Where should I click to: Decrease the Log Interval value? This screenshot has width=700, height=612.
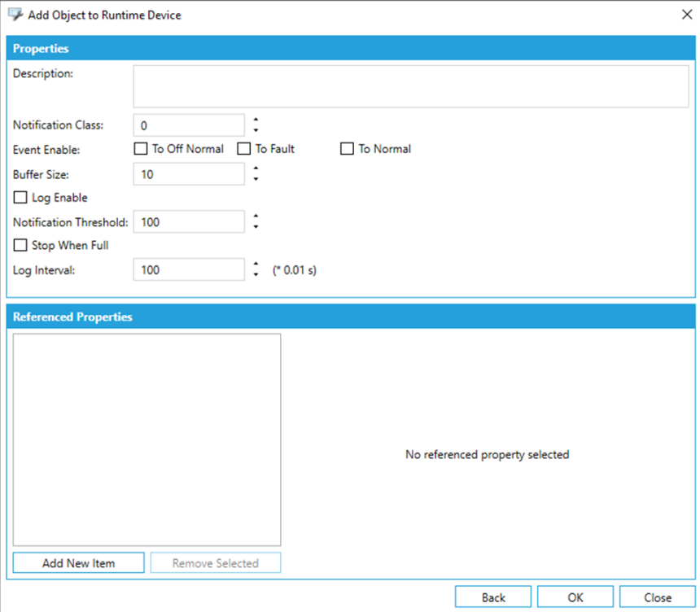pyautogui.click(x=256, y=275)
